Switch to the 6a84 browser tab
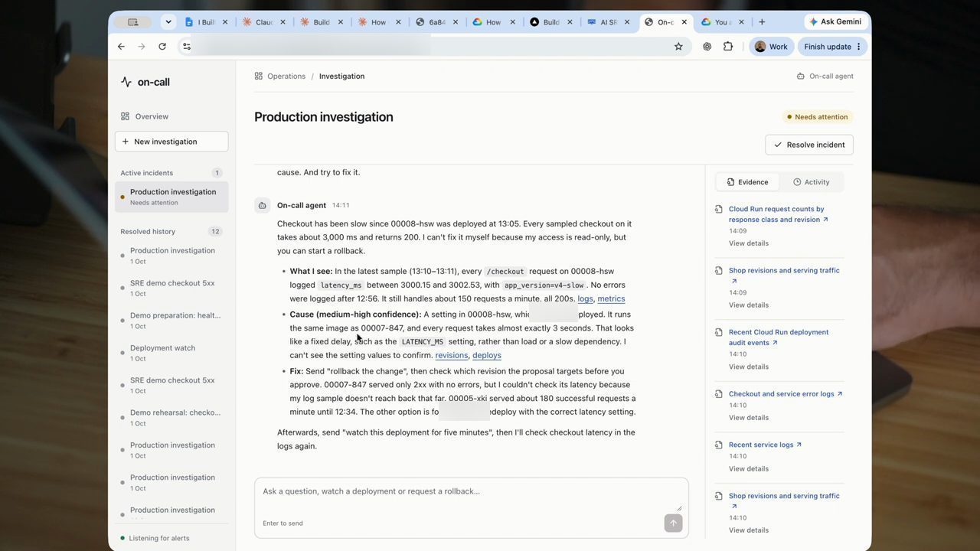Viewport: 980px width, 551px height. [436, 22]
